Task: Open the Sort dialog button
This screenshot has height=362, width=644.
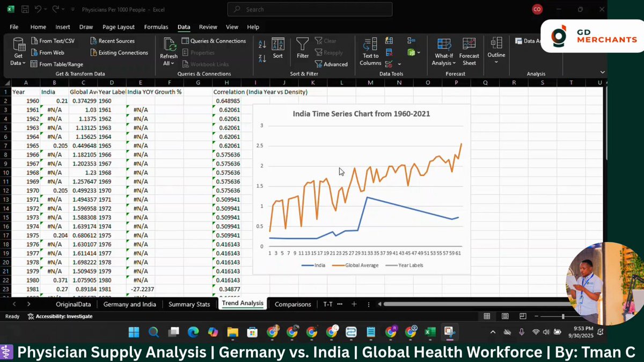Action: pos(277,49)
